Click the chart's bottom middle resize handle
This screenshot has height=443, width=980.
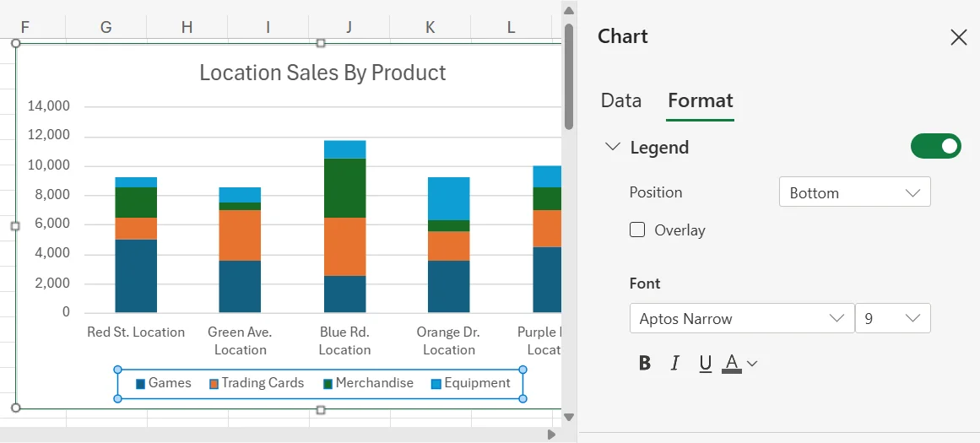[321, 409]
